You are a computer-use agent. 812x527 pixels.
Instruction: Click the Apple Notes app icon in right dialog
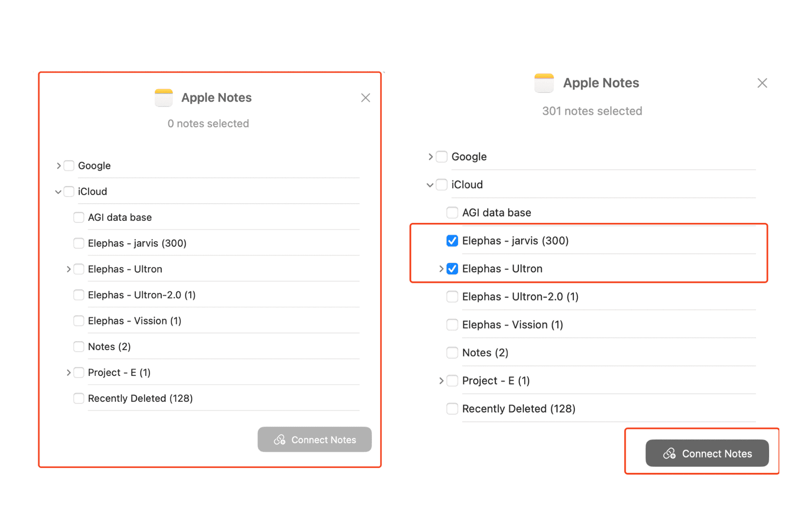click(544, 83)
